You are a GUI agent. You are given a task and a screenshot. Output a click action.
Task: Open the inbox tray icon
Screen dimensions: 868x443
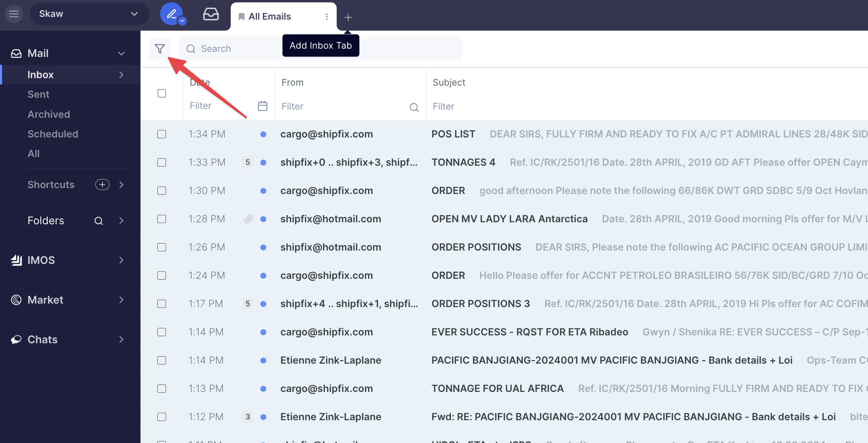[x=211, y=14]
